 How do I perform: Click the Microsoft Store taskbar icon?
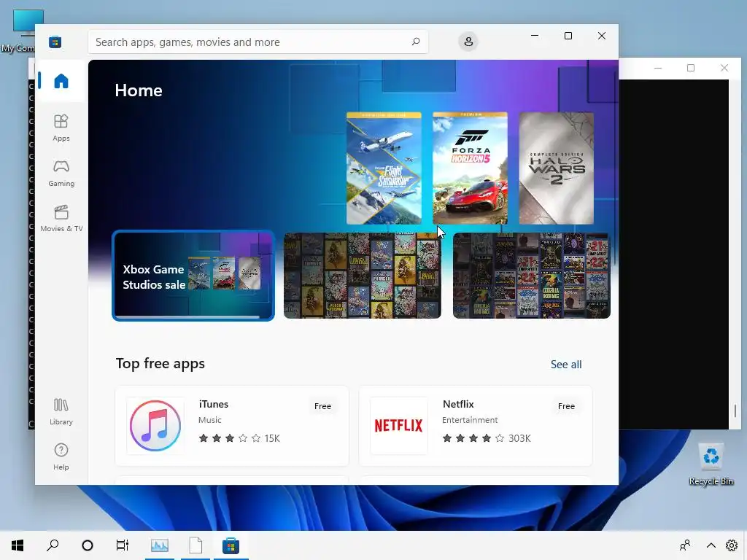[x=231, y=545]
